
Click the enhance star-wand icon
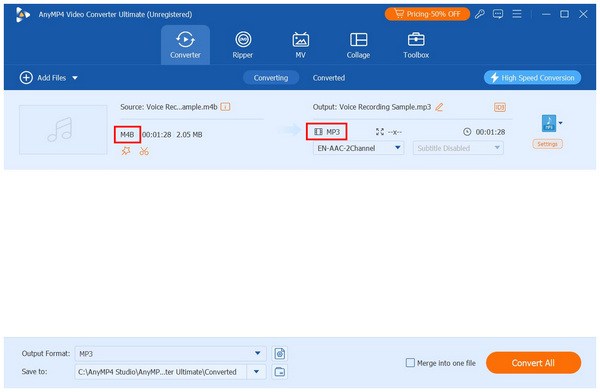(x=126, y=151)
